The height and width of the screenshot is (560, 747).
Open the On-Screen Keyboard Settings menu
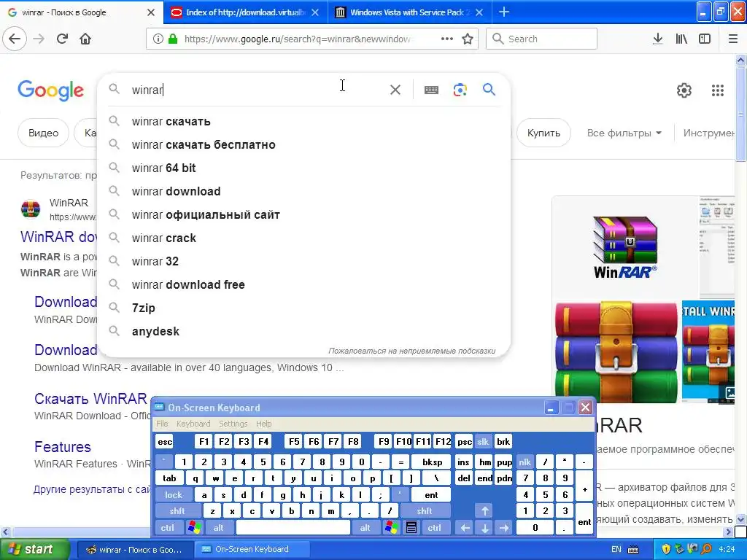[233, 424]
